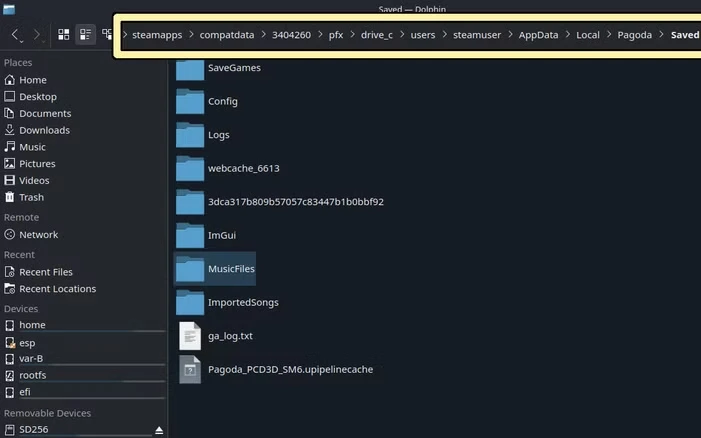701x438 pixels.
Task: Select the 'ga_log.txt' file name
Action: coord(230,336)
